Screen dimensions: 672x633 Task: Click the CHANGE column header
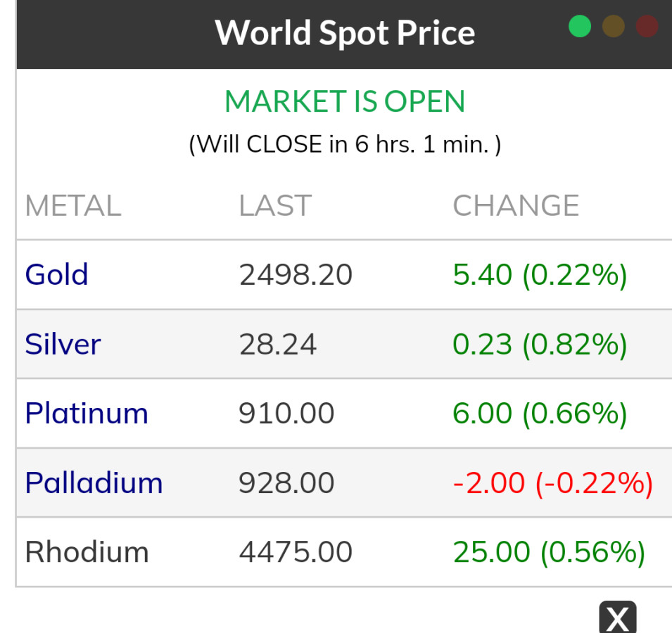[x=516, y=206]
